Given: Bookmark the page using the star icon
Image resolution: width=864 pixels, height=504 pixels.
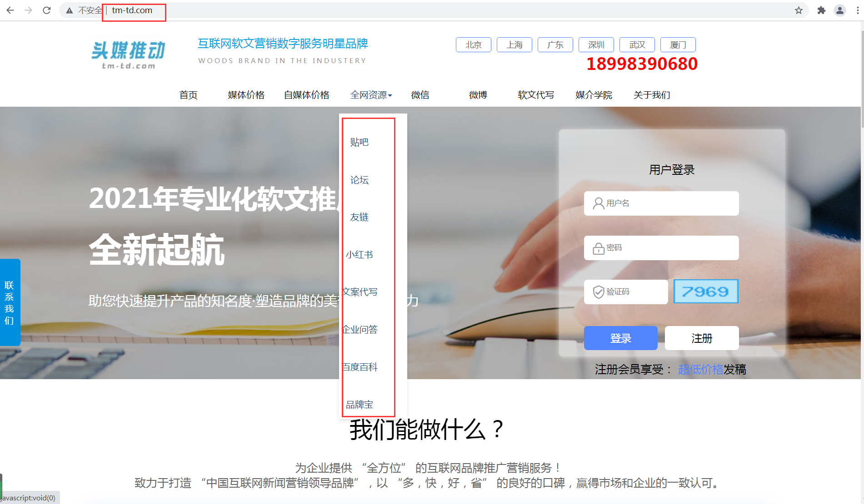Looking at the screenshot, I should (799, 10).
